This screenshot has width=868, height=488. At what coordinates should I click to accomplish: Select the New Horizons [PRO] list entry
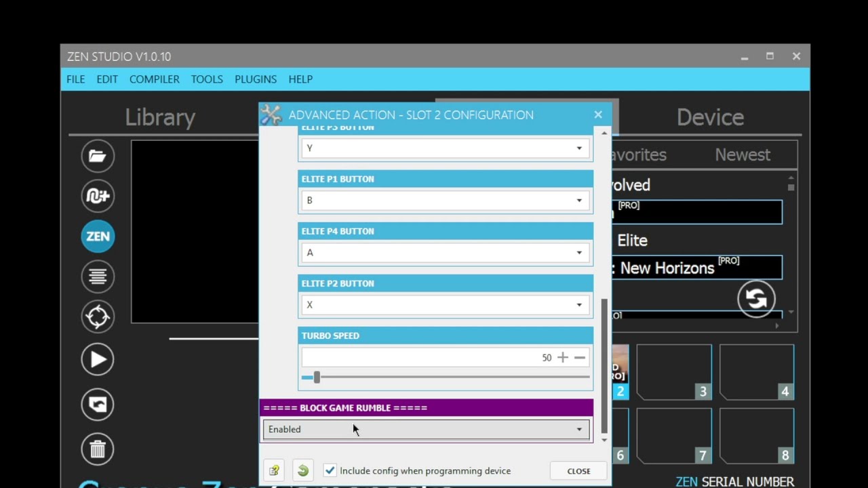(x=697, y=267)
